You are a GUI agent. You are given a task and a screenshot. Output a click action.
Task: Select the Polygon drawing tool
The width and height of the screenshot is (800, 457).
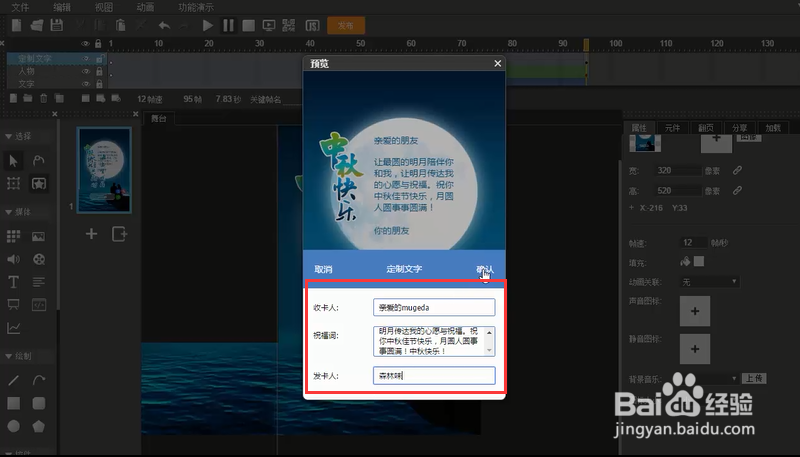pos(39,426)
